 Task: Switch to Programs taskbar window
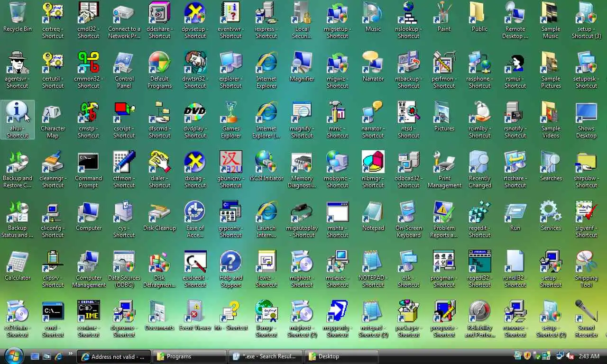(190, 356)
